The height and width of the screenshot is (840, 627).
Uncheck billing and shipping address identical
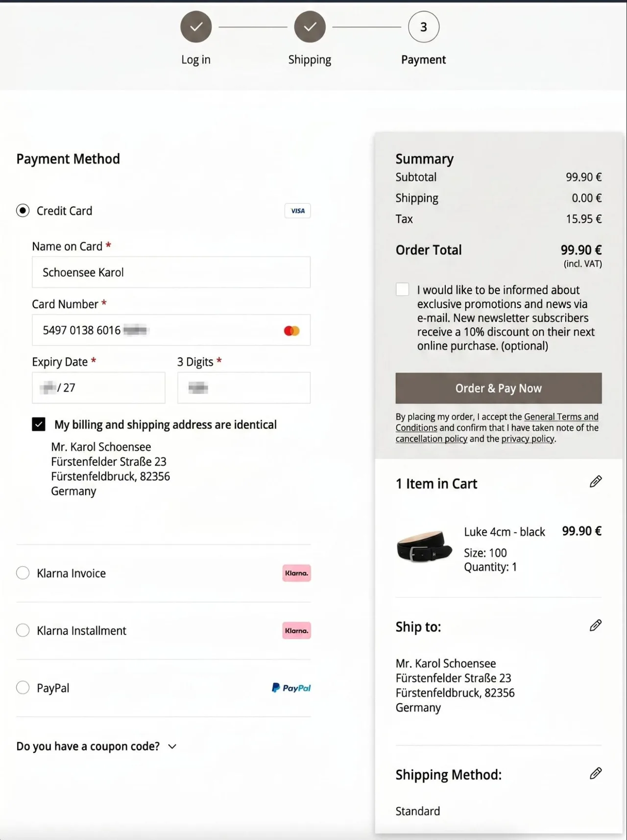click(x=39, y=424)
